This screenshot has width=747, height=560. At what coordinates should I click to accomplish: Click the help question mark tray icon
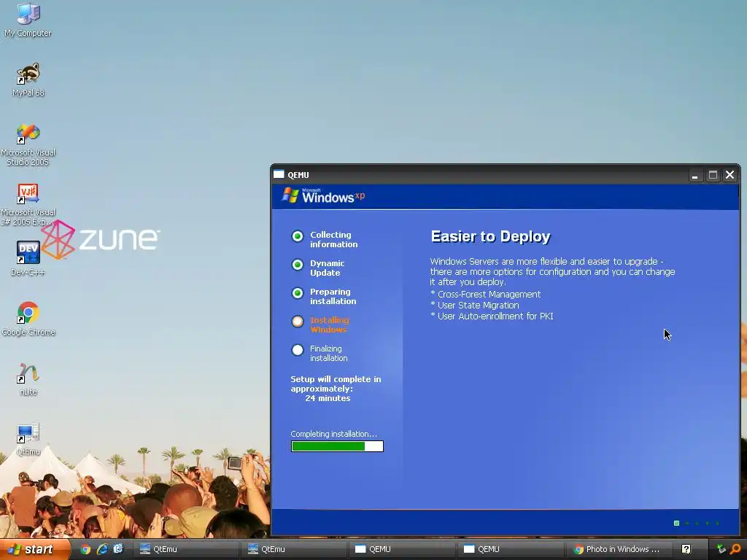(x=686, y=549)
